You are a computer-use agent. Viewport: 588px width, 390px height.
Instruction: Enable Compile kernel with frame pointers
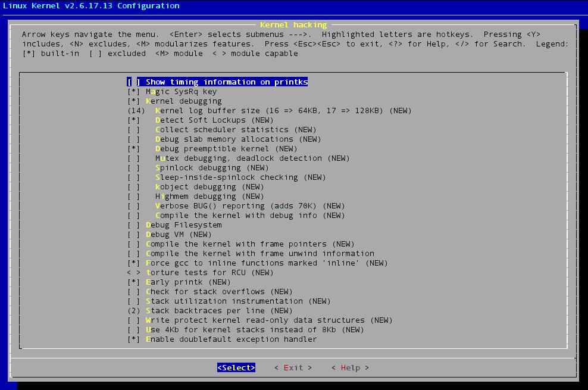point(240,244)
